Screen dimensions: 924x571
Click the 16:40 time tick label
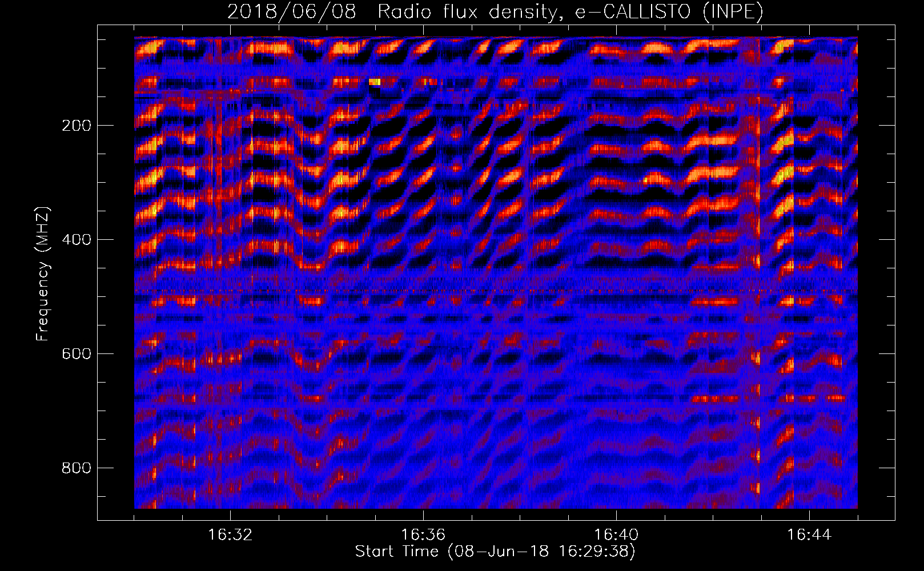click(616, 535)
